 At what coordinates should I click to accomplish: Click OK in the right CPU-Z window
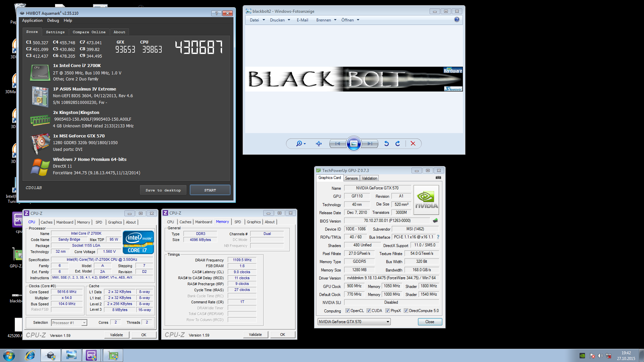[x=282, y=334]
